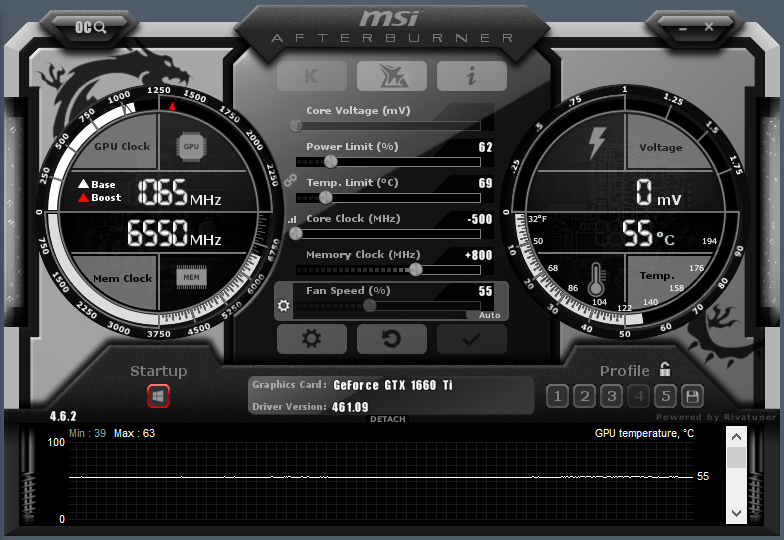Viewport: 784px width, 540px height.
Task: Click the 0 mV voltage readout
Action: pyautogui.click(x=658, y=192)
